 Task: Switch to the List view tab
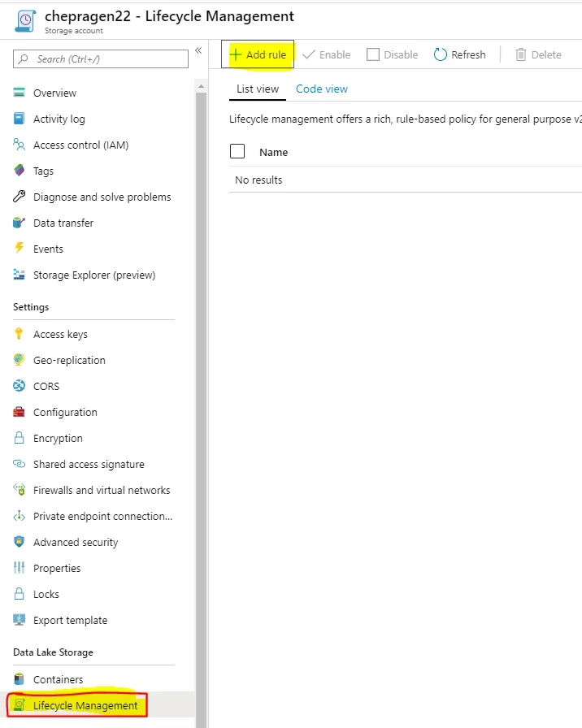258,89
